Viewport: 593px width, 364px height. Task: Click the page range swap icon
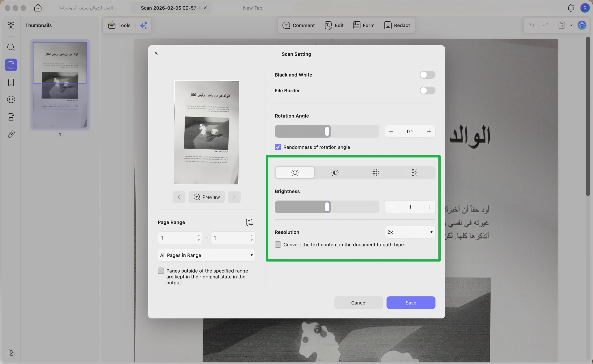[x=249, y=222]
